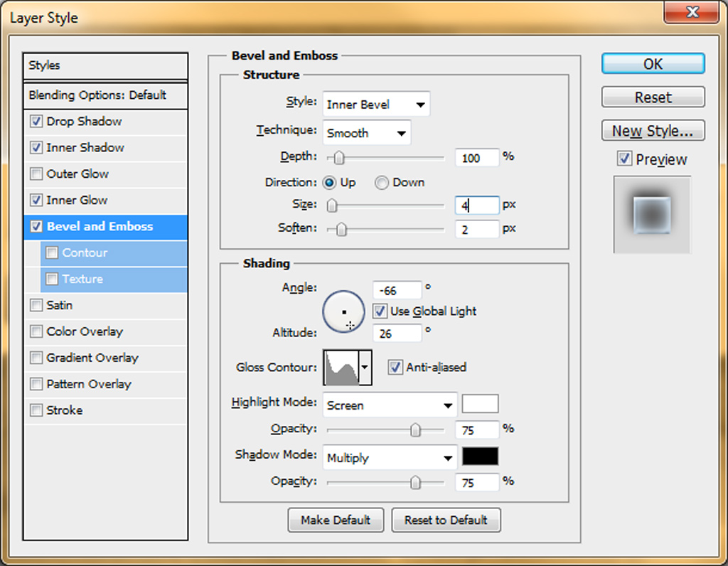Toggle Use Global Light checkbox
This screenshot has height=566, width=728.
click(x=380, y=311)
